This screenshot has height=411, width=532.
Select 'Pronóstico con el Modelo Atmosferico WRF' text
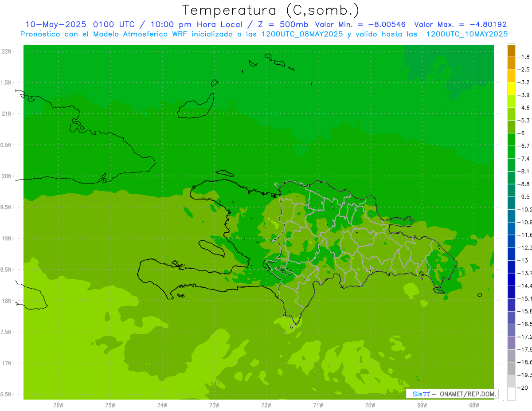coord(105,34)
